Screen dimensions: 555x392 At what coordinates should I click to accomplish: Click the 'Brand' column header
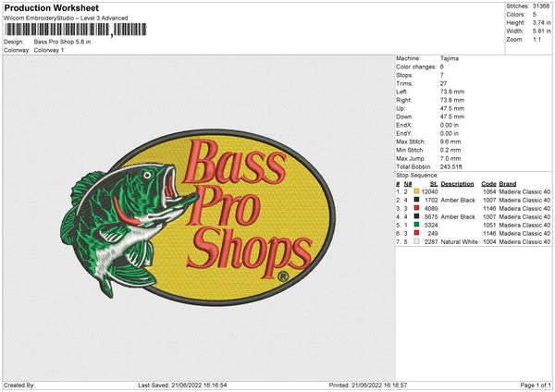[x=508, y=184]
